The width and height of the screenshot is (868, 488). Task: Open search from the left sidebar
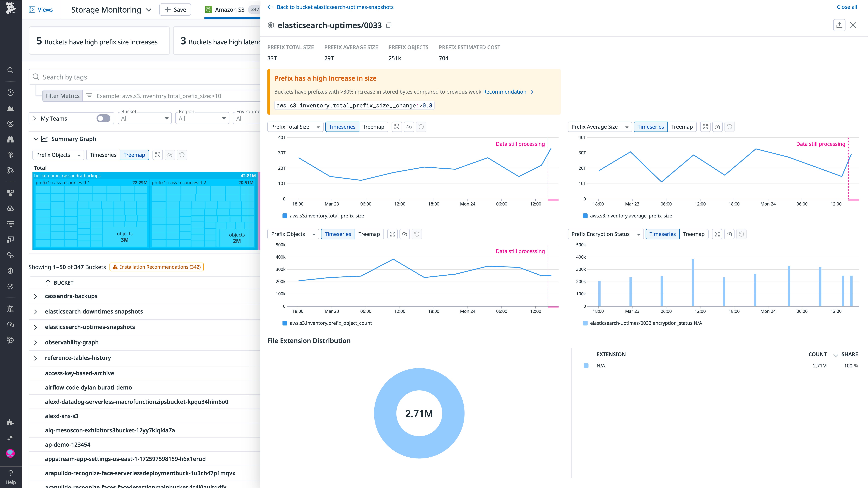coord(10,70)
